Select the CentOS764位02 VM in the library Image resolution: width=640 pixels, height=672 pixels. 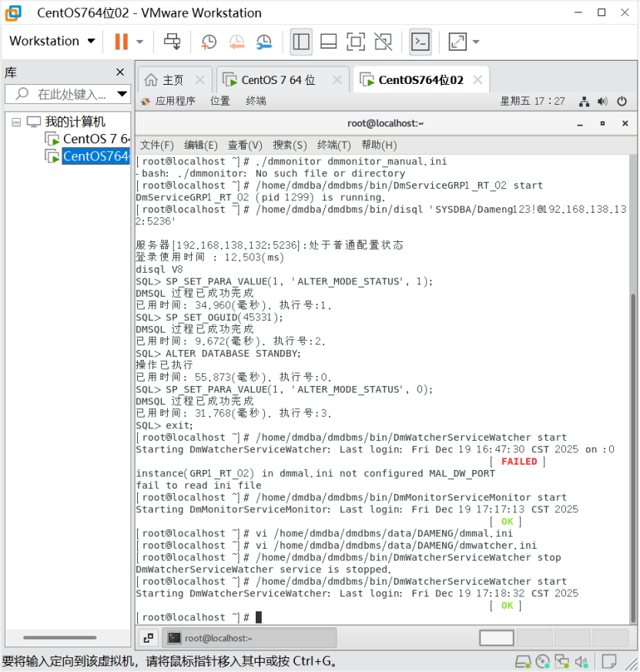pyautogui.click(x=87, y=156)
